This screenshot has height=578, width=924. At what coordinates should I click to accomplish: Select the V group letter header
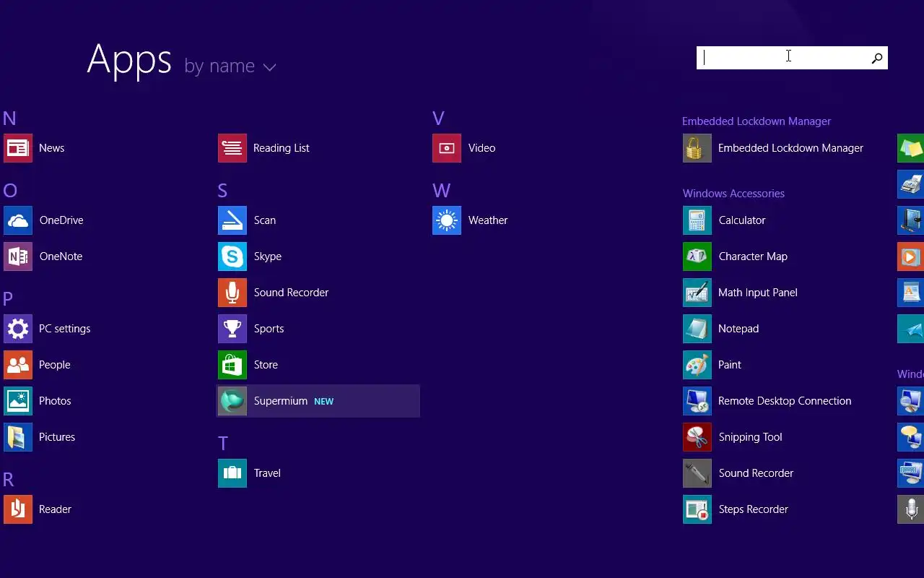pyautogui.click(x=438, y=118)
